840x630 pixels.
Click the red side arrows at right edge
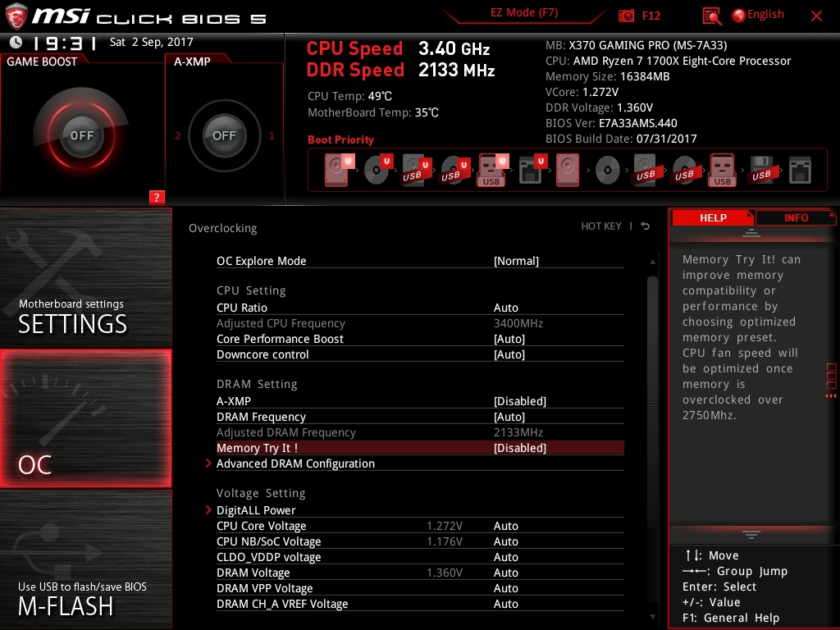click(831, 396)
